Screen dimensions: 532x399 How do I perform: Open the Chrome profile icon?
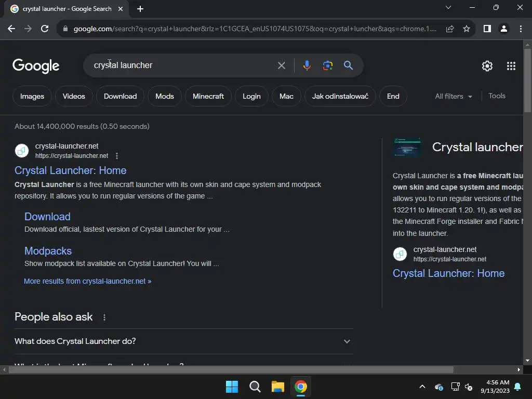[x=504, y=29]
